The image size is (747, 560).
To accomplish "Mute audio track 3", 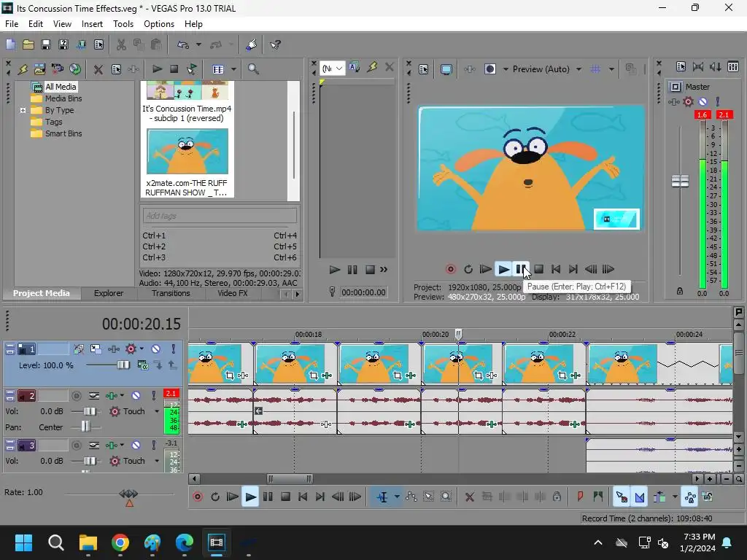I will click(136, 446).
